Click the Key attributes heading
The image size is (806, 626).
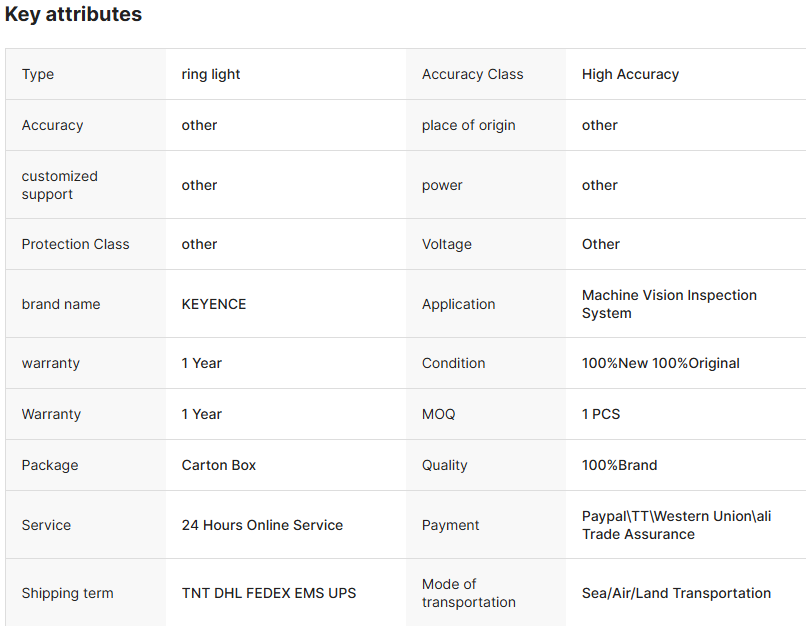(73, 15)
